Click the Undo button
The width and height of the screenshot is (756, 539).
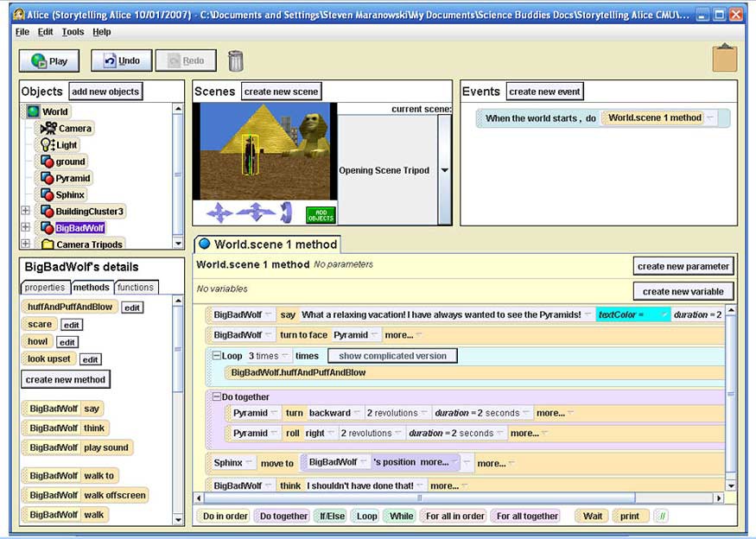click(x=122, y=60)
